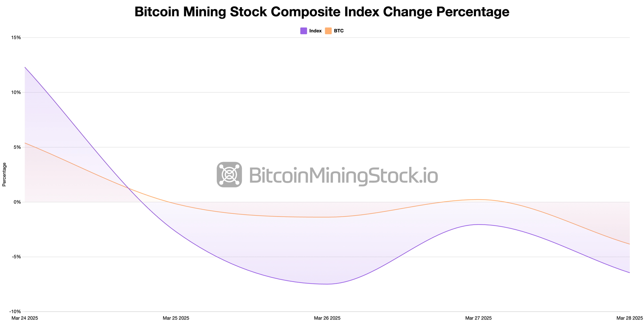Image resolution: width=644 pixels, height=322 pixels.
Task: Click the Percentage y-axis title
Action: coord(4,175)
